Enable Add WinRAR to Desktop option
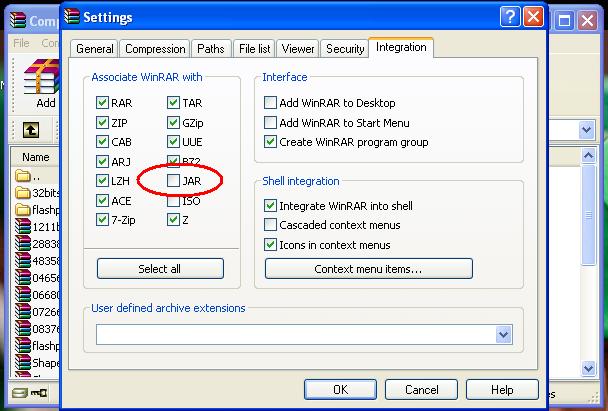Image resolution: width=608 pixels, height=411 pixels. (x=270, y=103)
